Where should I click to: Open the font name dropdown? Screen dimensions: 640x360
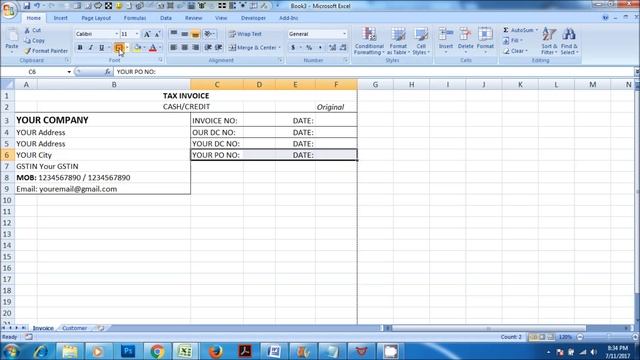point(116,34)
